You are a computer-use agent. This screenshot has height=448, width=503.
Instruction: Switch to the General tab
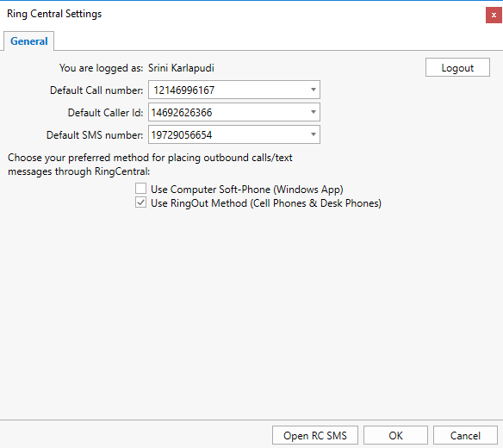29,41
